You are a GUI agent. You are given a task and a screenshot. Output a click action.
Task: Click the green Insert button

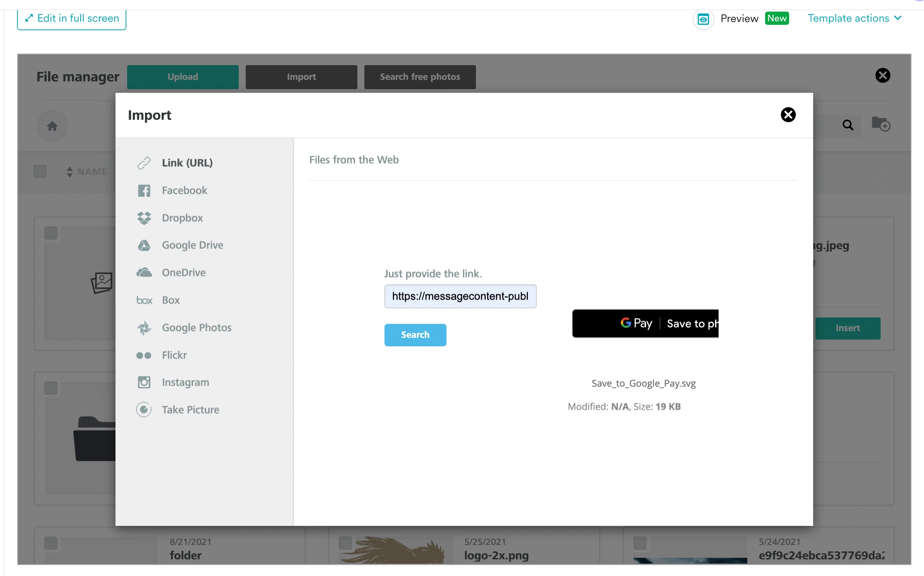pyautogui.click(x=848, y=328)
